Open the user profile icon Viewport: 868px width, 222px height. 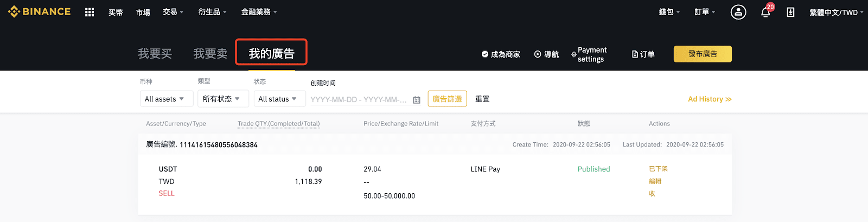[738, 12]
